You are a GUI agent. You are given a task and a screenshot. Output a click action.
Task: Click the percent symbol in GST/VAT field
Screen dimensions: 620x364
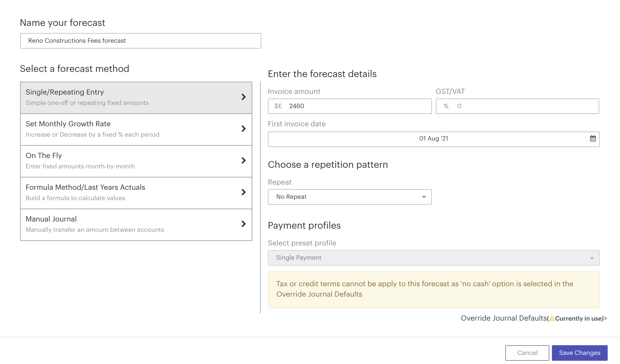[446, 106]
